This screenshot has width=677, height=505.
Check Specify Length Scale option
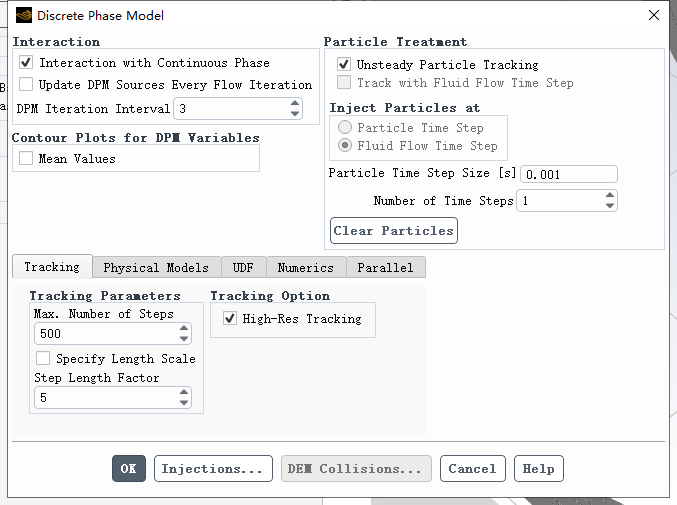point(43,358)
